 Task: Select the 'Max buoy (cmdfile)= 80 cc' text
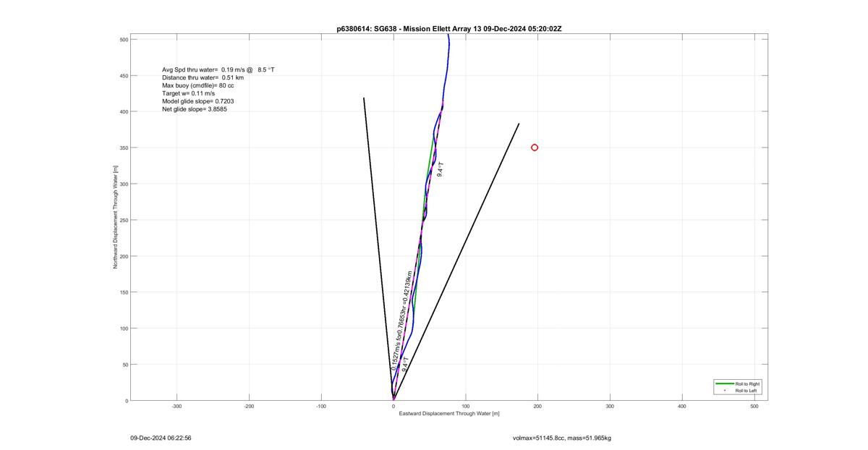point(198,85)
